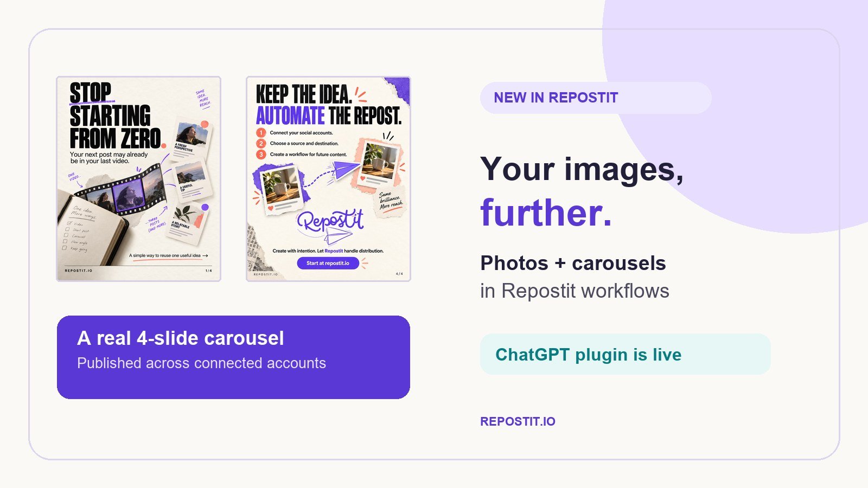The height and width of the screenshot is (488, 868).
Task: Click the 'Start at repostit.io' button in slide
Action: click(328, 263)
